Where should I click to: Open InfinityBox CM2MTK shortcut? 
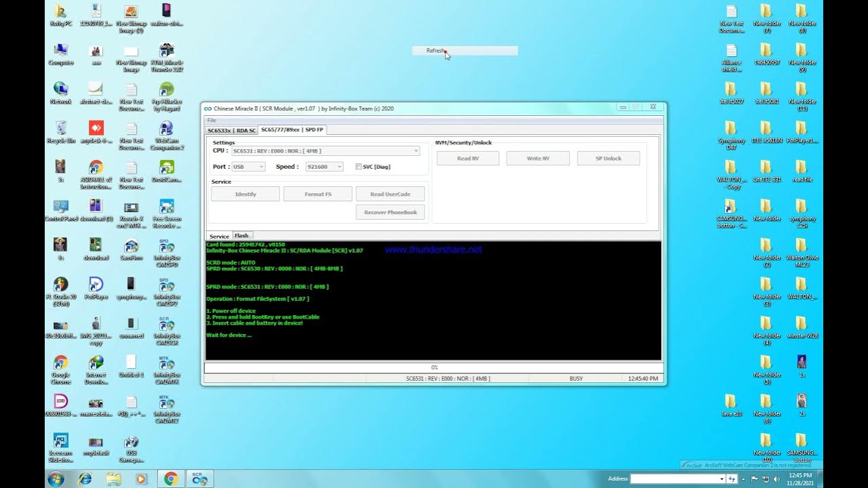167,369
